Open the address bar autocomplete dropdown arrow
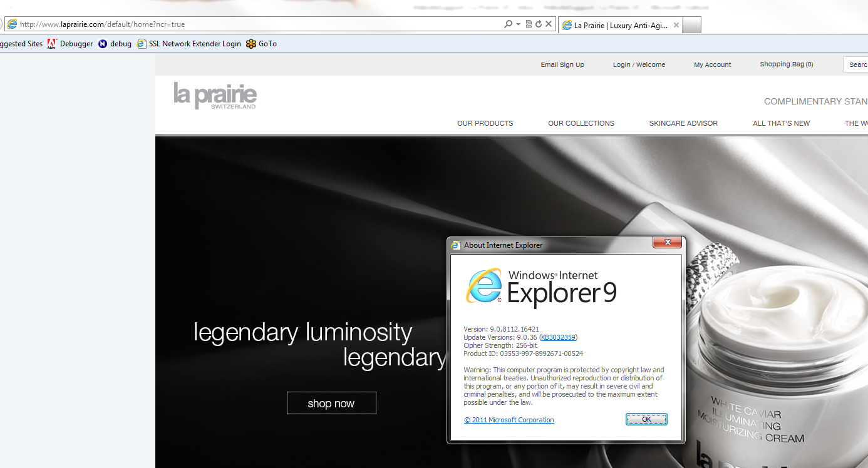The height and width of the screenshot is (468, 868). point(518,24)
